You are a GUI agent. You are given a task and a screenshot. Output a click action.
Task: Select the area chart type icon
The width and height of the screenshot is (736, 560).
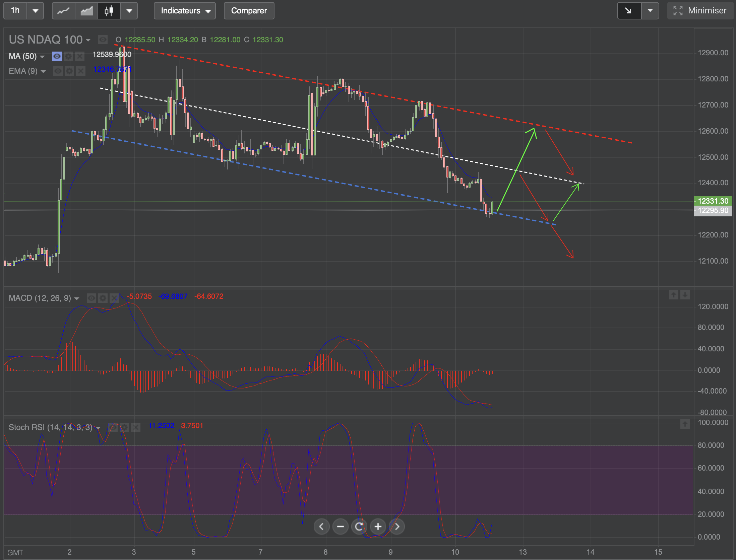click(x=86, y=11)
